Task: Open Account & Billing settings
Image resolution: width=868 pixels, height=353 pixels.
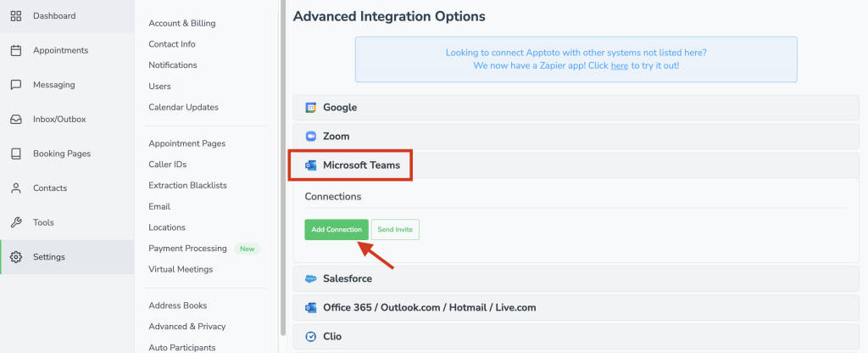Action: tap(182, 23)
